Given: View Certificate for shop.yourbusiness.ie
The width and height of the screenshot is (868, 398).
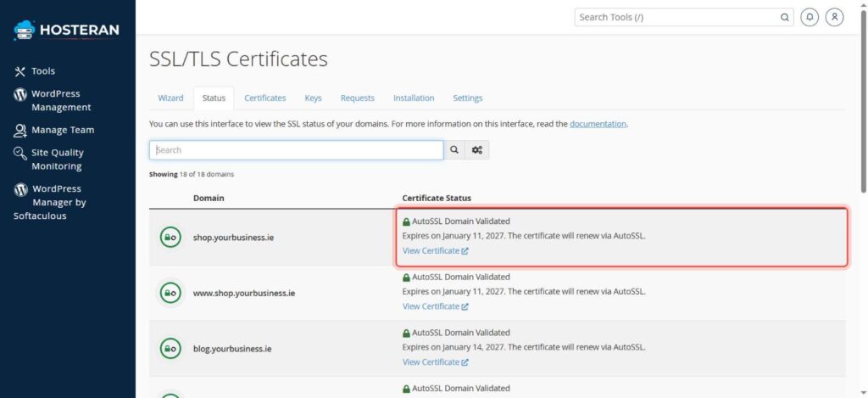Looking at the screenshot, I should coord(435,250).
